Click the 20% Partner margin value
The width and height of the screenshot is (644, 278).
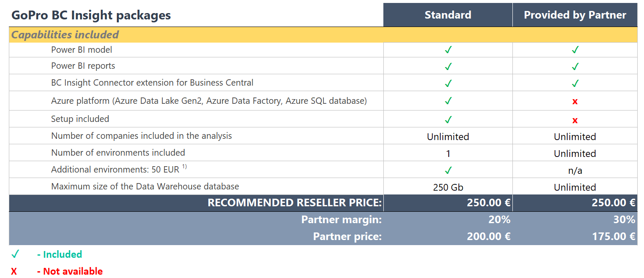[499, 220]
